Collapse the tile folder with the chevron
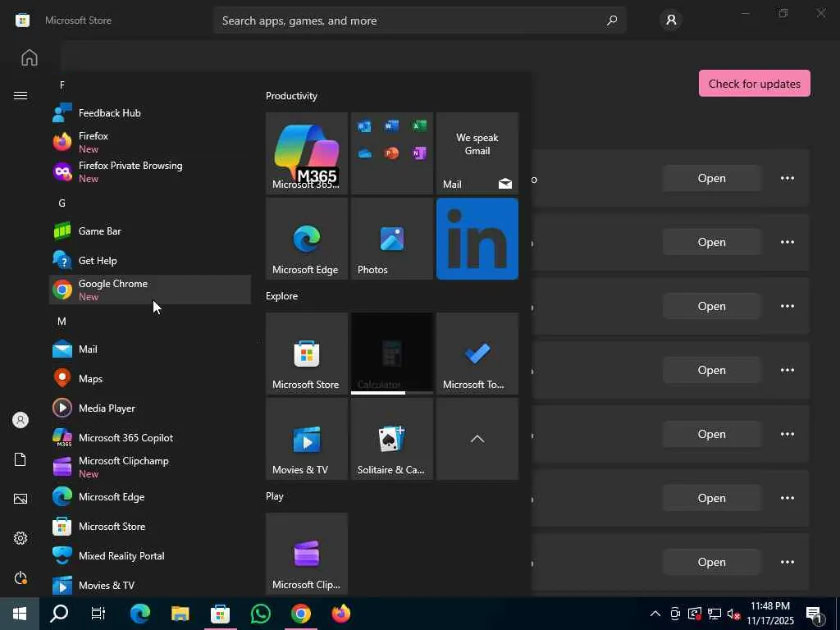The height and width of the screenshot is (630, 840). [477, 439]
